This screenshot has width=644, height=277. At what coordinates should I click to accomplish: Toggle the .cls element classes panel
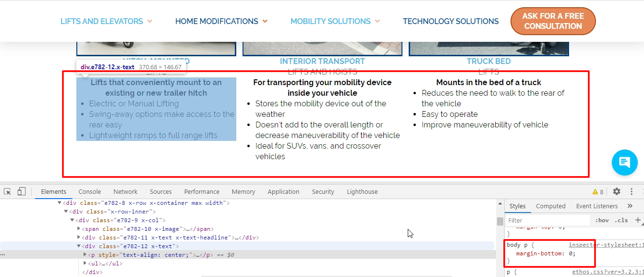pos(621,220)
